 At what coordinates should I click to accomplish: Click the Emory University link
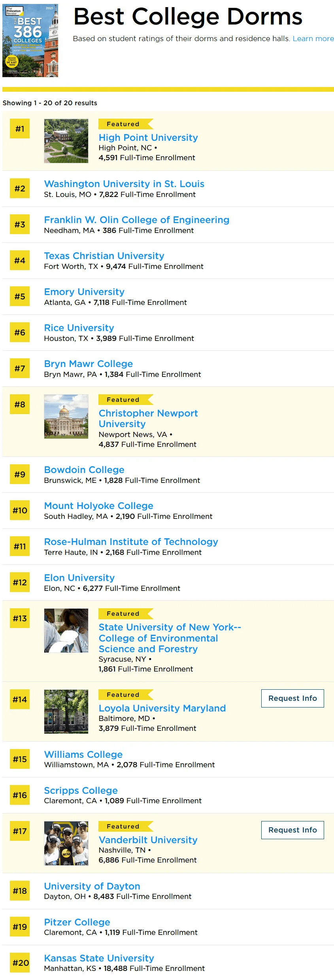tap(84, 292)
